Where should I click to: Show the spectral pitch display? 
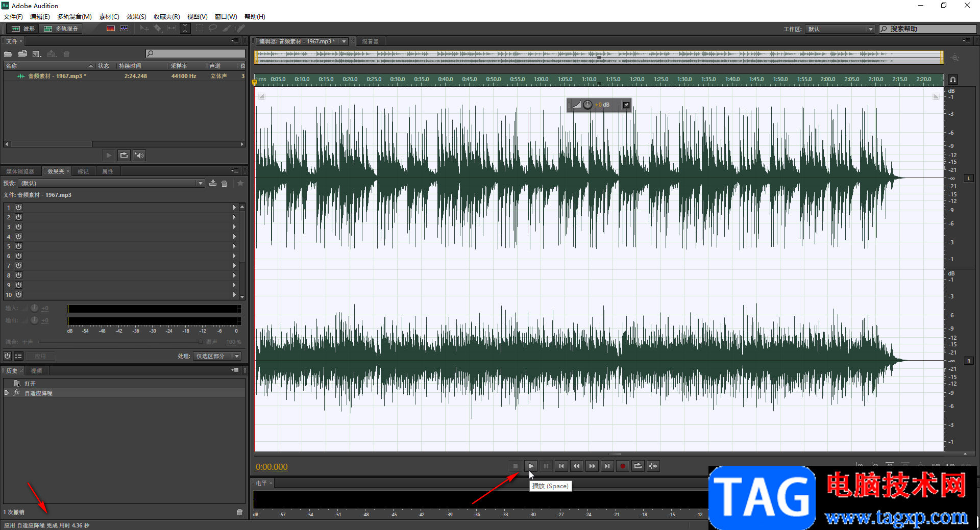[x=124, y=29]
